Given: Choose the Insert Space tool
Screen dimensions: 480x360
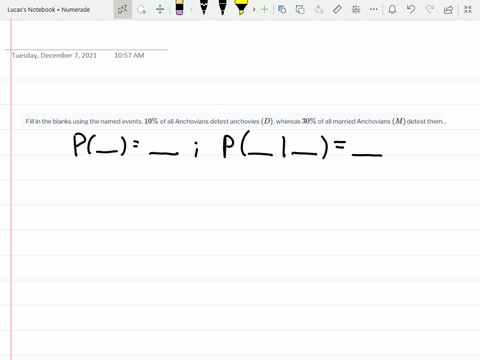Looking at the screenshot, I should 160,9.
